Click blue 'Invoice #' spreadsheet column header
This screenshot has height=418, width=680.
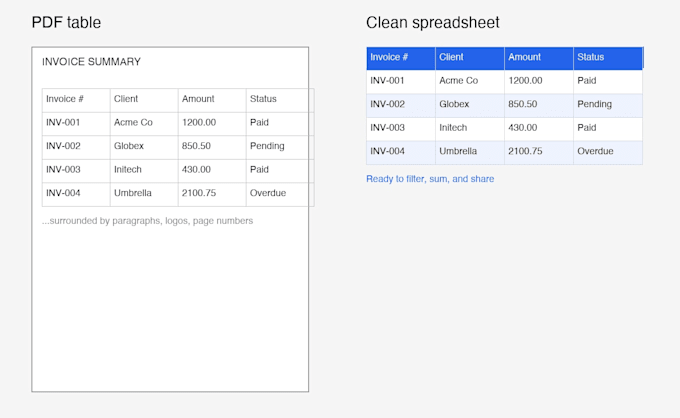[401, 58]
